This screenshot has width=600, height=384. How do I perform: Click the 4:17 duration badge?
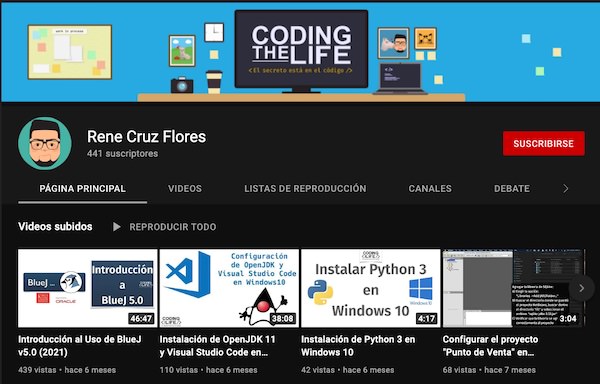point(426,319)
